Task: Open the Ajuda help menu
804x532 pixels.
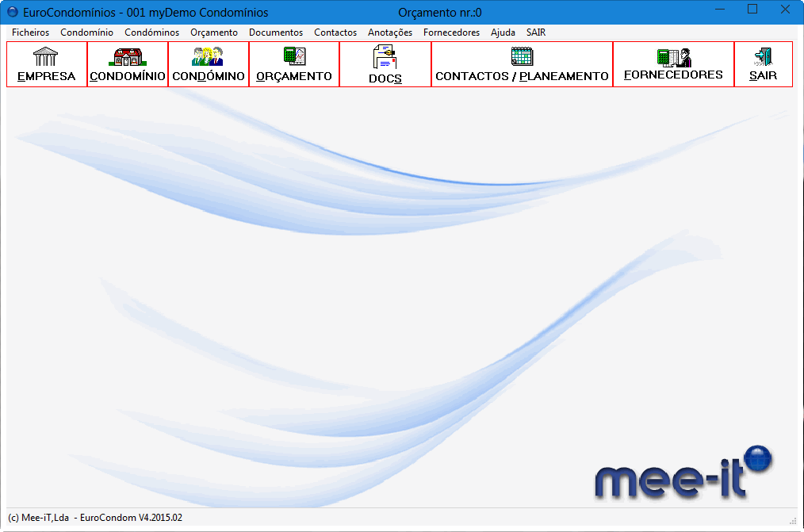Action: (x=503, y=33)
